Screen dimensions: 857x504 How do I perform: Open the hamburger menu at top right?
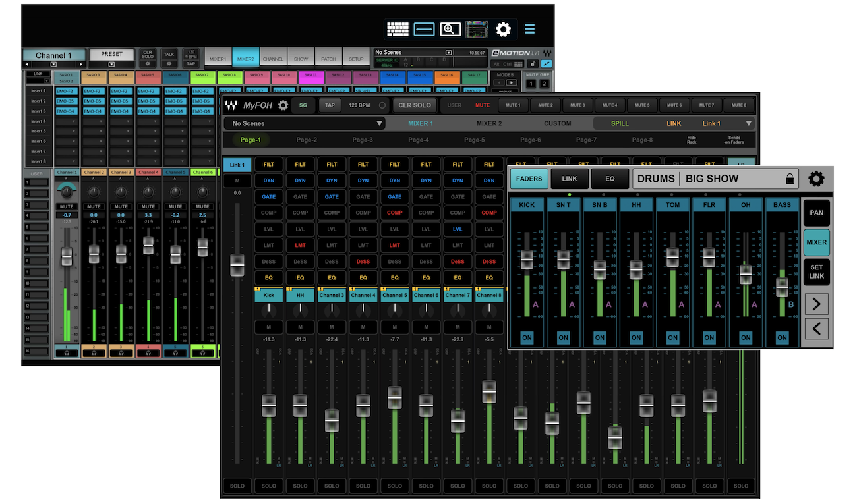tap(529, 30)
